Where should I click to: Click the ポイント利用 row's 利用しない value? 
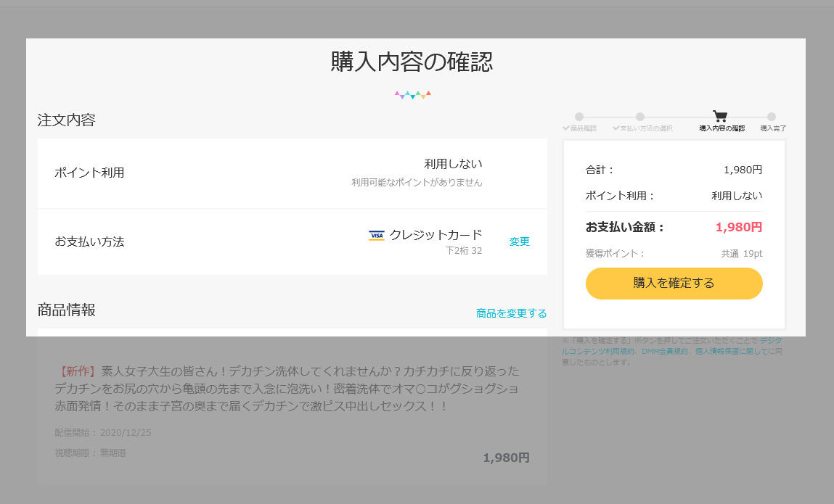click(x=453, y=164)
